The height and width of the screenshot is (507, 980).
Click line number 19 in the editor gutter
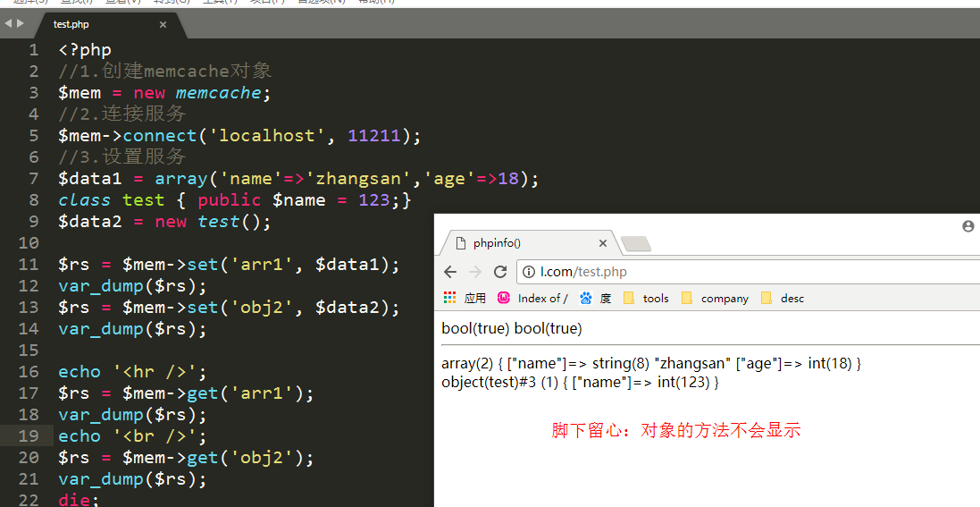(29, 436)
